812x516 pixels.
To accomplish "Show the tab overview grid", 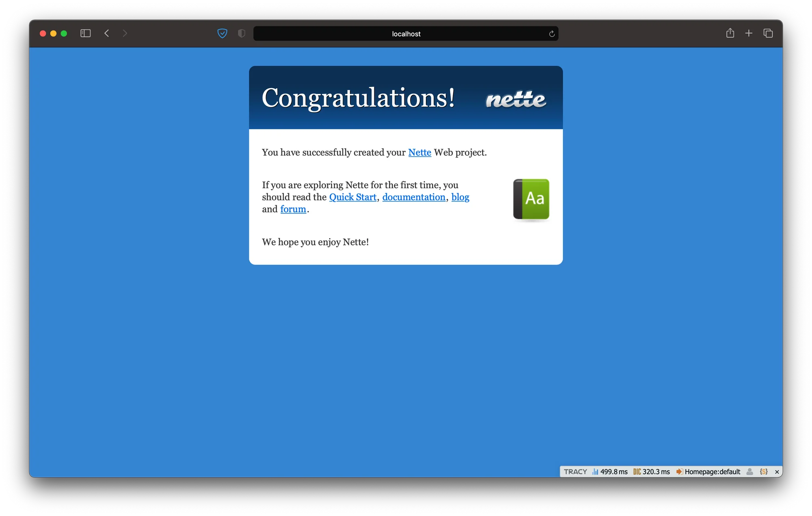I will pyautogui.click(x=768, y=33).
